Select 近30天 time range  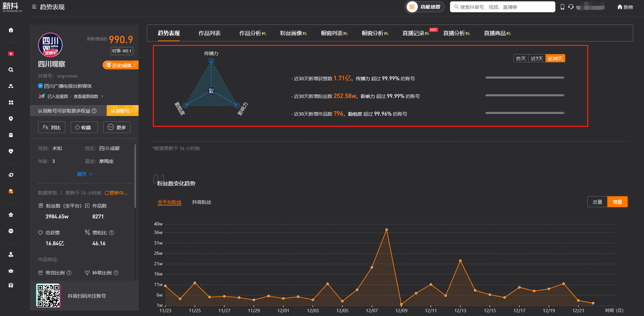[x=555, y=59]
